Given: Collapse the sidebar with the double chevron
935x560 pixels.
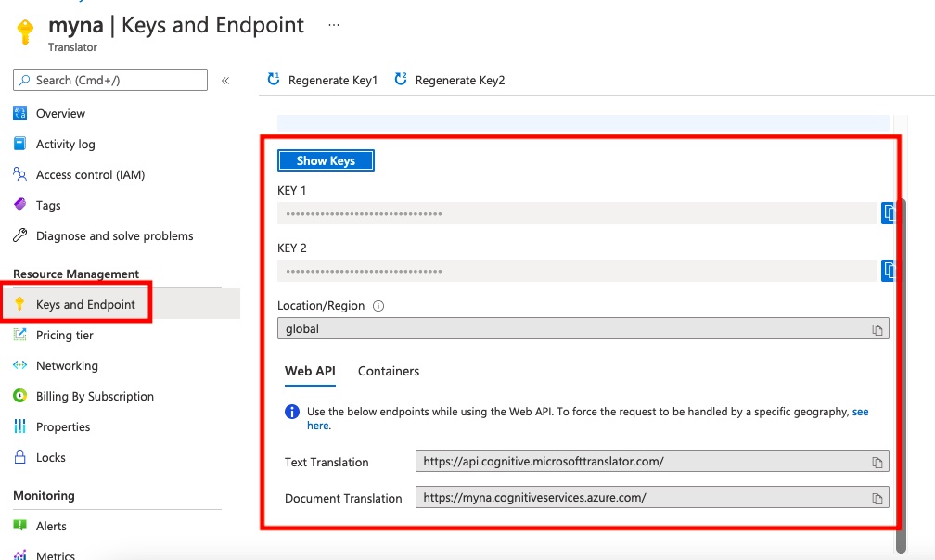Looking at the screenshot, I should click(225, 81).
